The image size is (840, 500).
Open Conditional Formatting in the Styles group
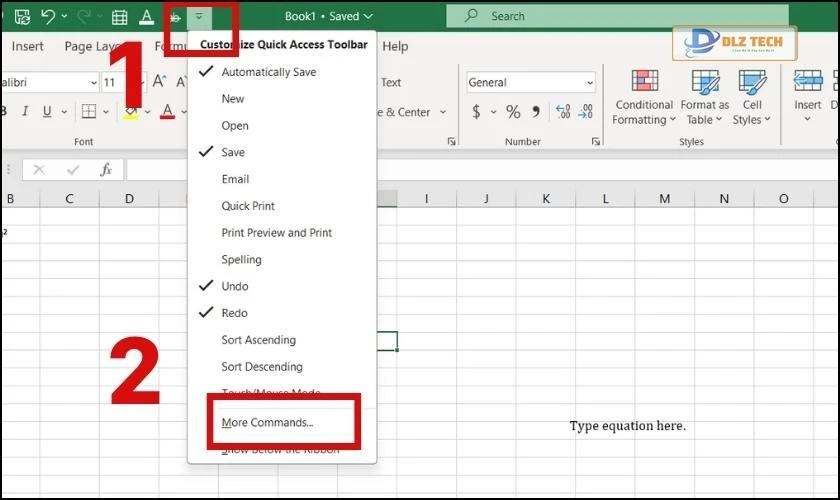tap(644, 97)
